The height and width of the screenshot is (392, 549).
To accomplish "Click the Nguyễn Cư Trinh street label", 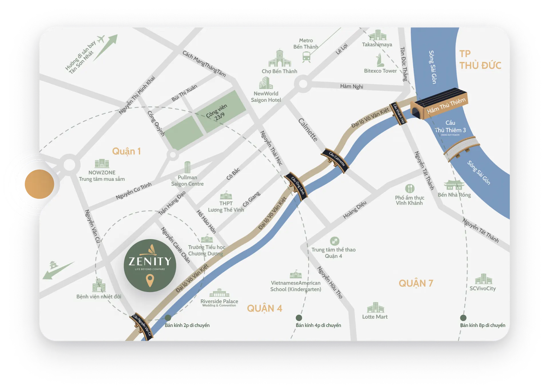I will pyautogui.click(x=134, y=191).
